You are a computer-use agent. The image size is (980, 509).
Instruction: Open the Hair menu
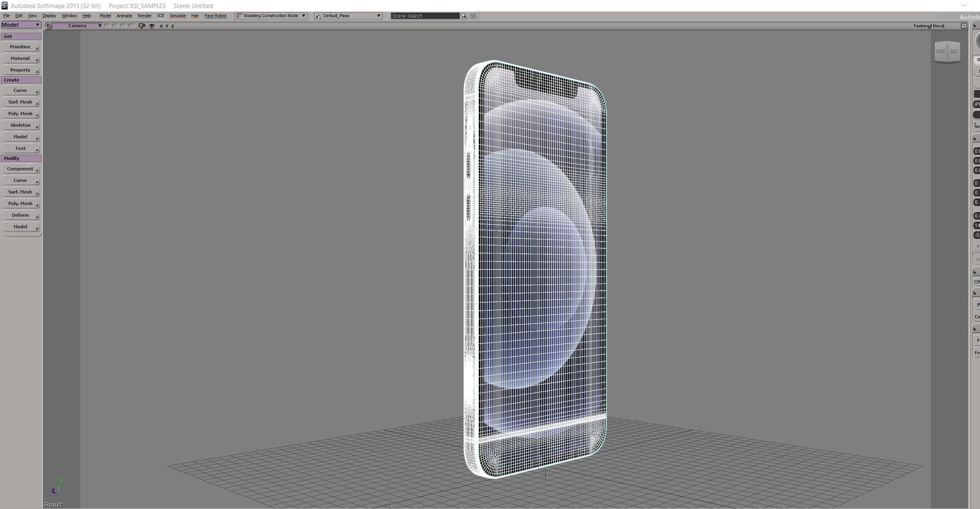(x=195, y=16)
